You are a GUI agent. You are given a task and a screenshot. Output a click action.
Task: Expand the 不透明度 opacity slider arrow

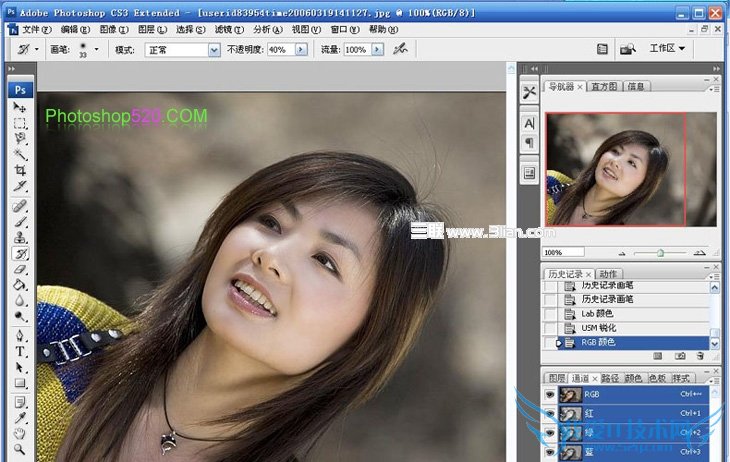300,49
